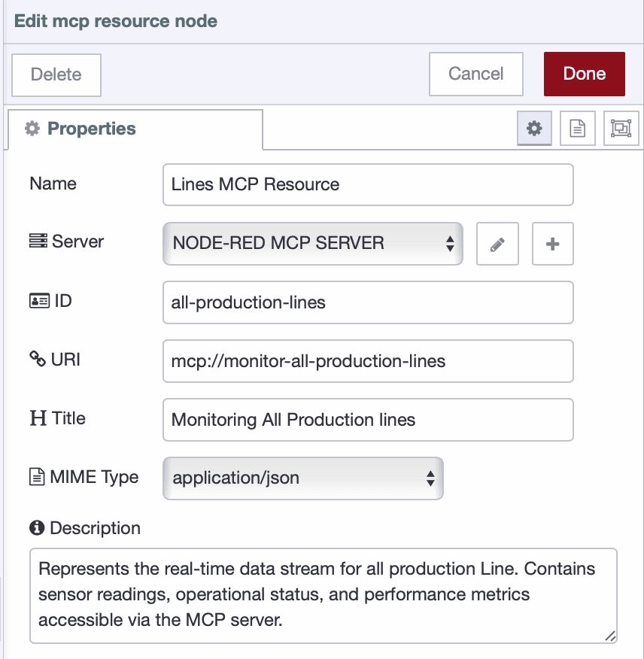This screenshot has height=659, width=644.
Task: Select the Name input field
Action: 368,184
